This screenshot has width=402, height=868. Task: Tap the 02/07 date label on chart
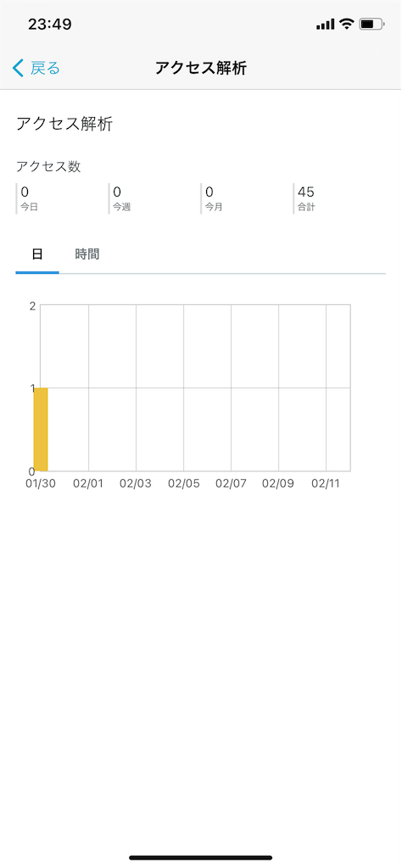pyautogui.click(x=231, y=483)
